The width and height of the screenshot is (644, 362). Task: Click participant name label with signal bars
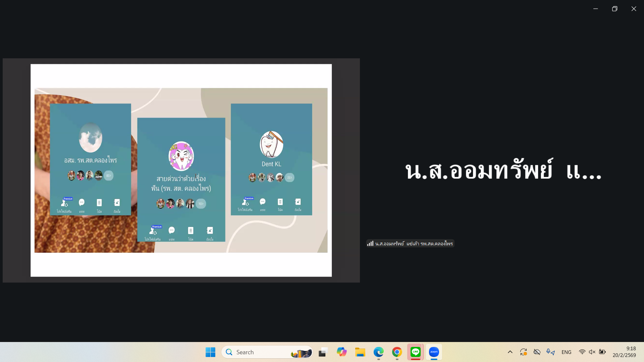click(410, 244)
